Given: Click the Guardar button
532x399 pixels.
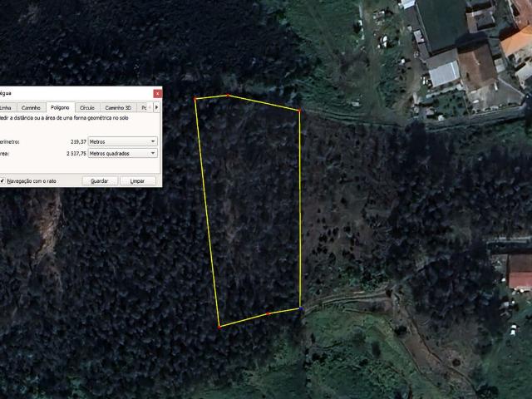Looking at the screenshot, I should pos(100,181).
